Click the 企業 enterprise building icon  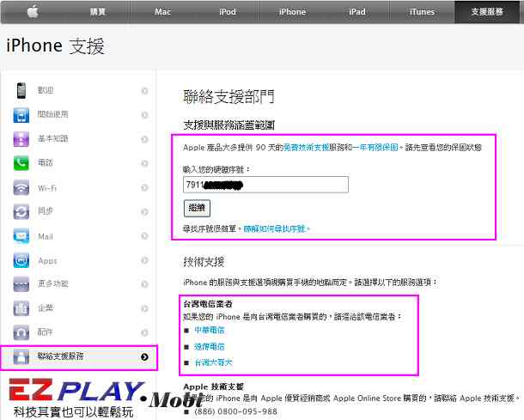(x=21, y=308)
